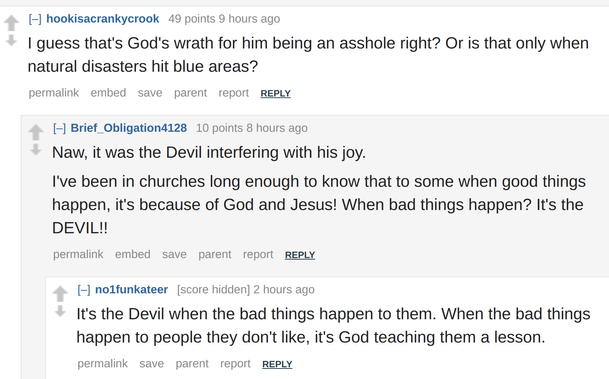Open hookisacrankycrook's user profile
609x379 pixels.
click(103, 19)
